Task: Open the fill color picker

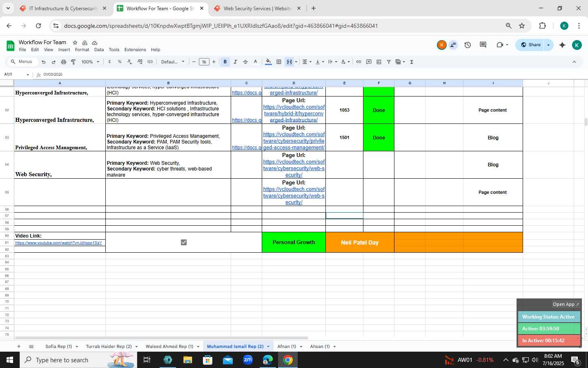Action: [268, 62]
